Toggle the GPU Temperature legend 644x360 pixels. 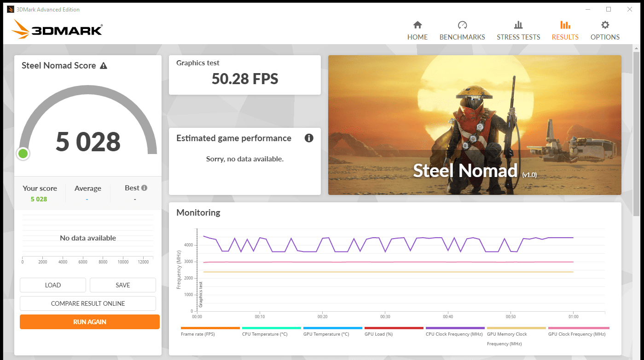click(333, 331)
